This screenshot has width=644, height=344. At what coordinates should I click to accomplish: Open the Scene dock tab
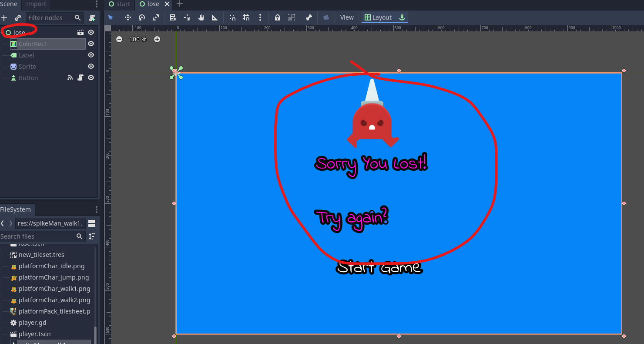point(9,4)
